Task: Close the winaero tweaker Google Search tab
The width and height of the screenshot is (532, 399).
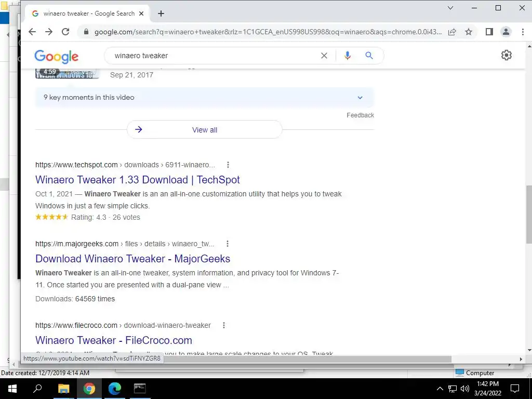Action: (x=141, y=14)
